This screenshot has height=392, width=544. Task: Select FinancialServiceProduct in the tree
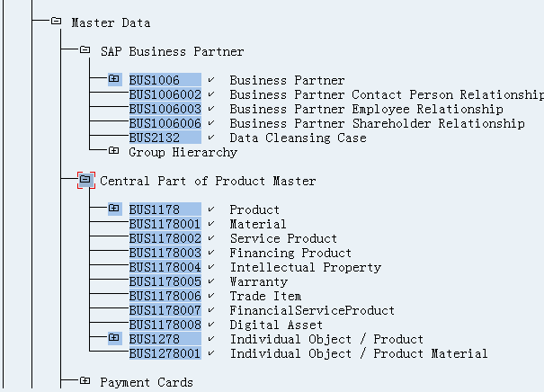pos(312,310)
